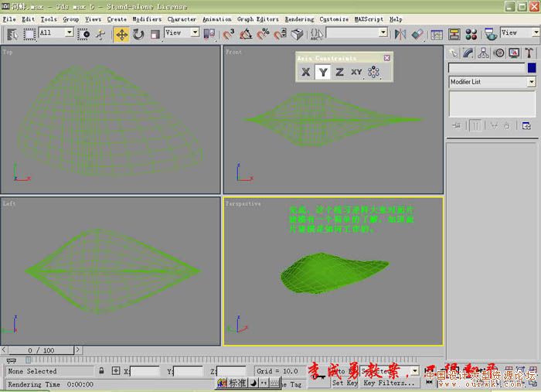The width and height of the screenshot is (541, 392).
Task: Toggle the Selection Lock padlock
Action: [101, 371]
